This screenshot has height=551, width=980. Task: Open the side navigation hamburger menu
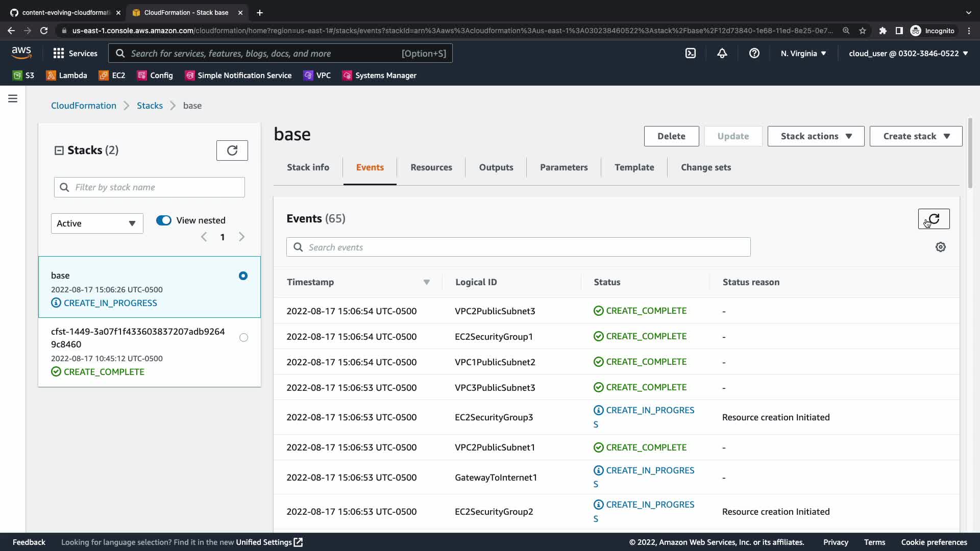point(13,98)
